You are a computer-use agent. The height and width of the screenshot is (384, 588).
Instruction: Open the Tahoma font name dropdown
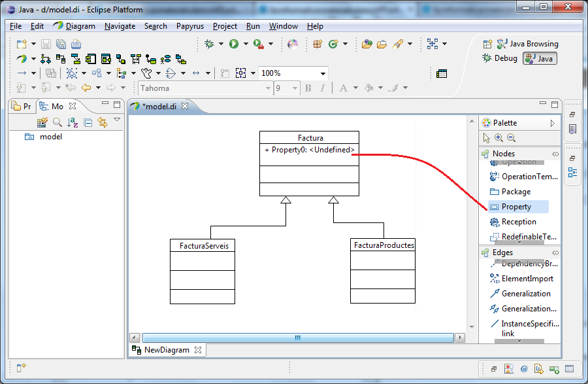point(267,88)
